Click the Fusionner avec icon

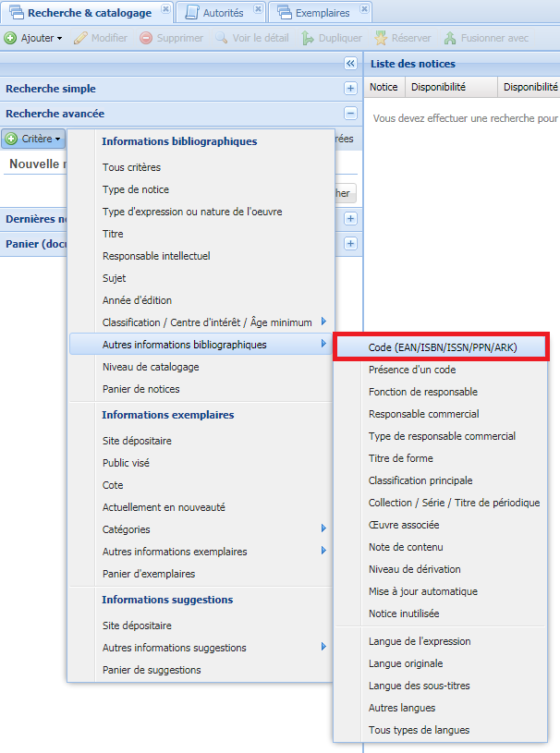[450, 38]
